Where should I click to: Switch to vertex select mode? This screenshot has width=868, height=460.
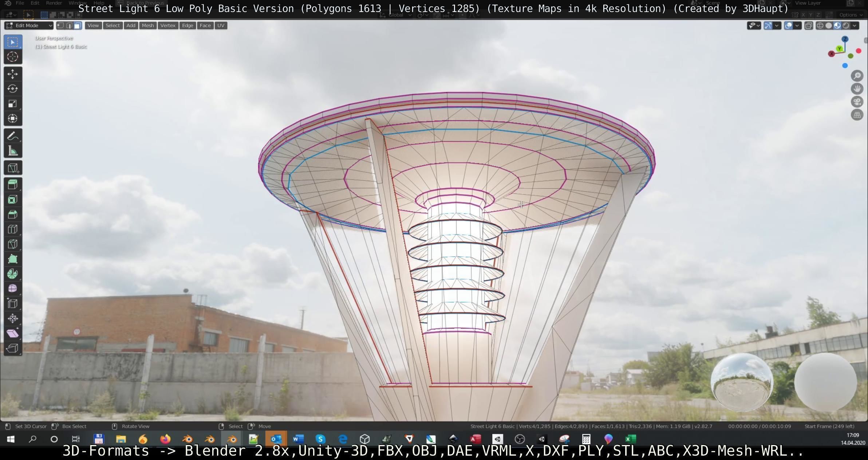(61, 25)
